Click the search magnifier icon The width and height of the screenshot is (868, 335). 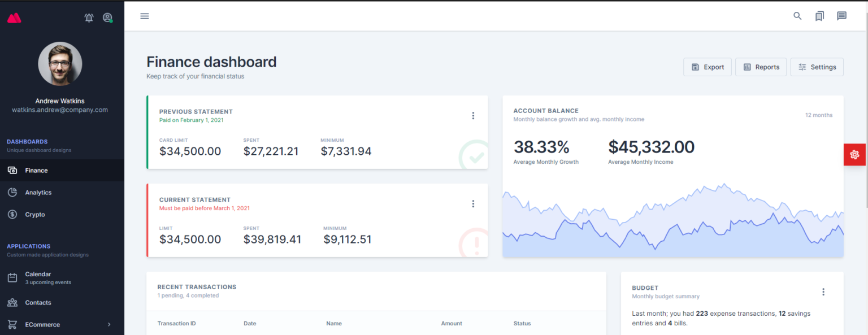[797, 16]
